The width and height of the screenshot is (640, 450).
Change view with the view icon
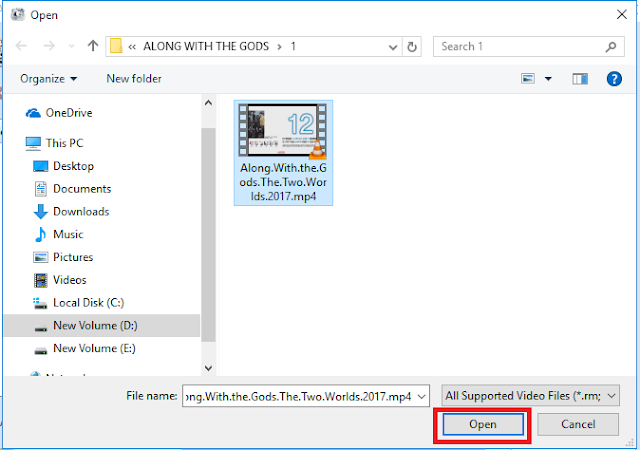pos(528,78)
